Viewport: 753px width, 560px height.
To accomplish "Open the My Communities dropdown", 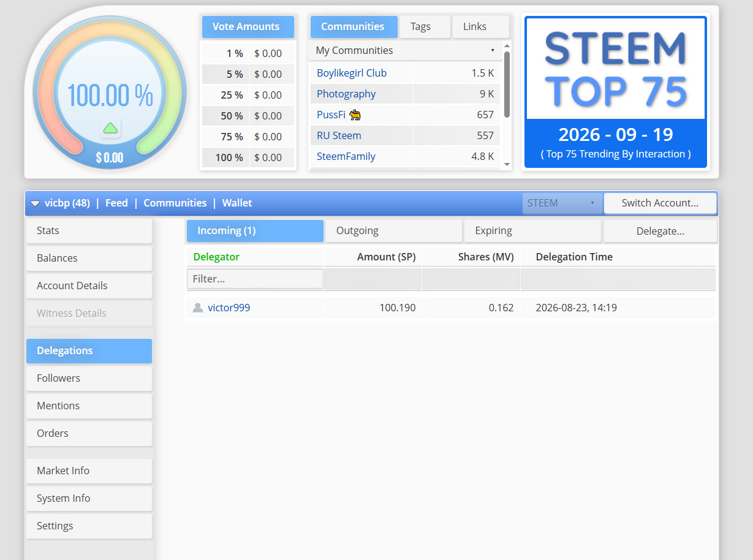I will click(405, 50).
